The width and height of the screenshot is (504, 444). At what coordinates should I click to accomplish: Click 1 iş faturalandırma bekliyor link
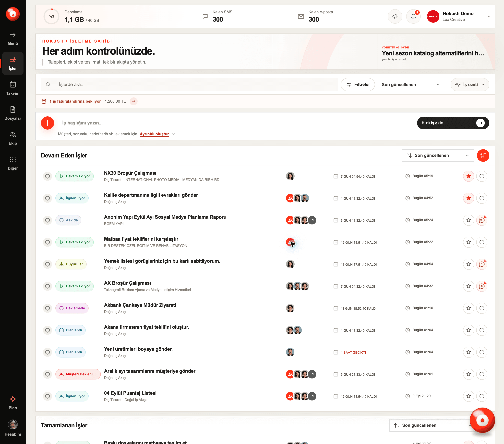[75, 101]
